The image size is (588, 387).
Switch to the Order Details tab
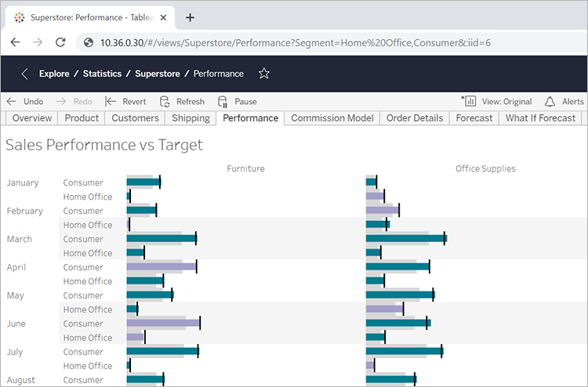pos(415,118)
